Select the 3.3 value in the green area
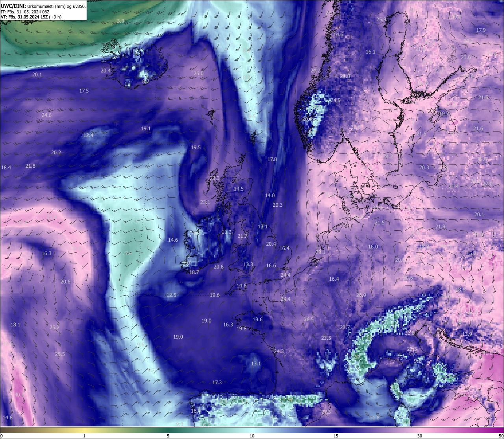 pyautogui.click(x=120, y=21)
